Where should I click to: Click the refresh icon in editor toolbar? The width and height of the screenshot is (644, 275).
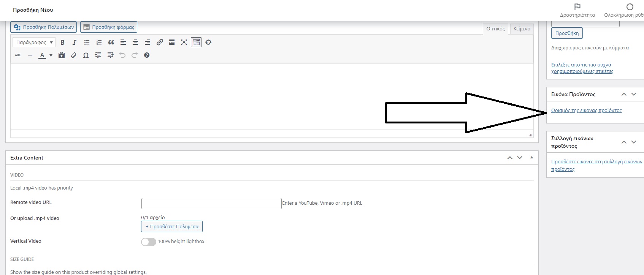click(x=208, y=42)
